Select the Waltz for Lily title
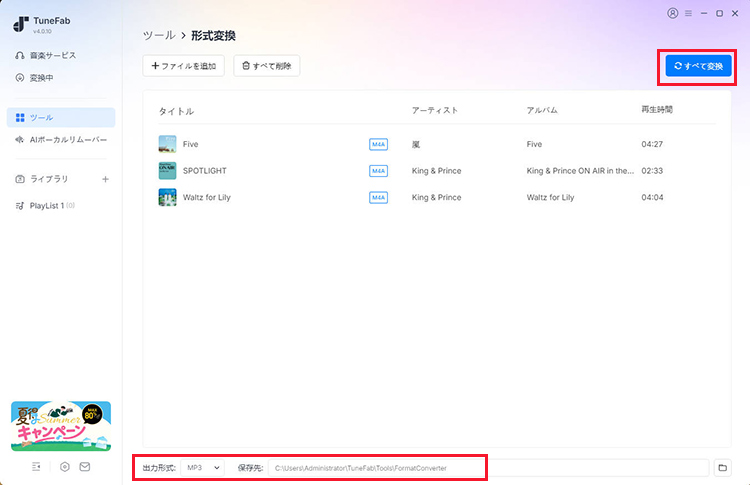 [x=207, y=197]
